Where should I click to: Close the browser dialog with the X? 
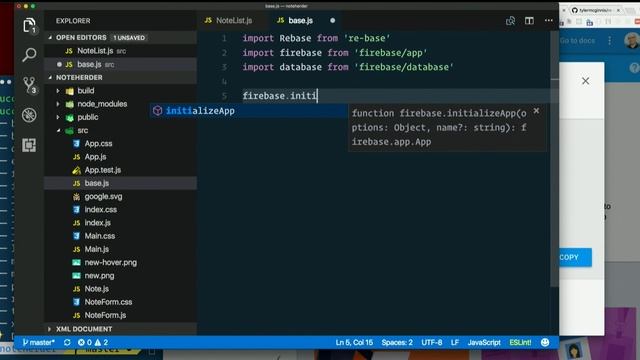click(x=585, y=81)
